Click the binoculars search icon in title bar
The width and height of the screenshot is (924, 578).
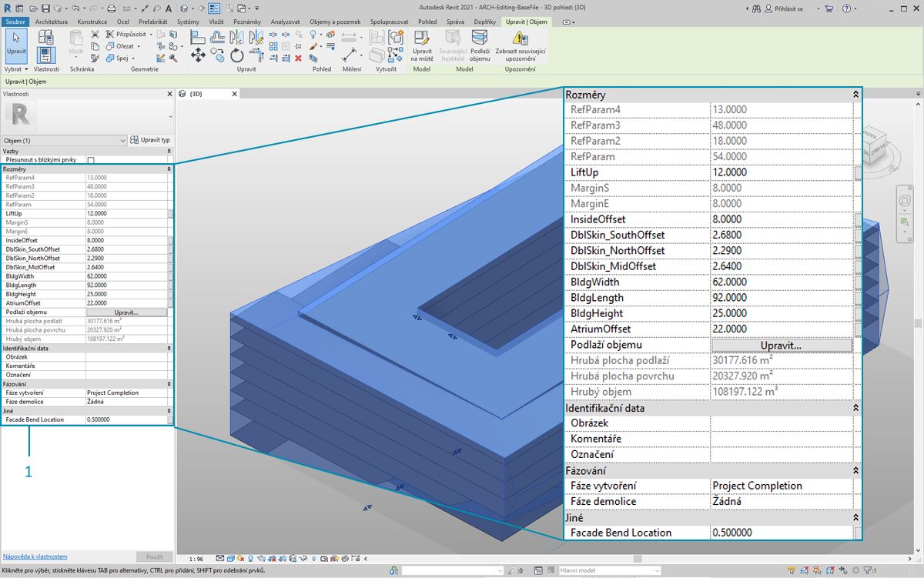pyautogui.click(x=757, y=8)
